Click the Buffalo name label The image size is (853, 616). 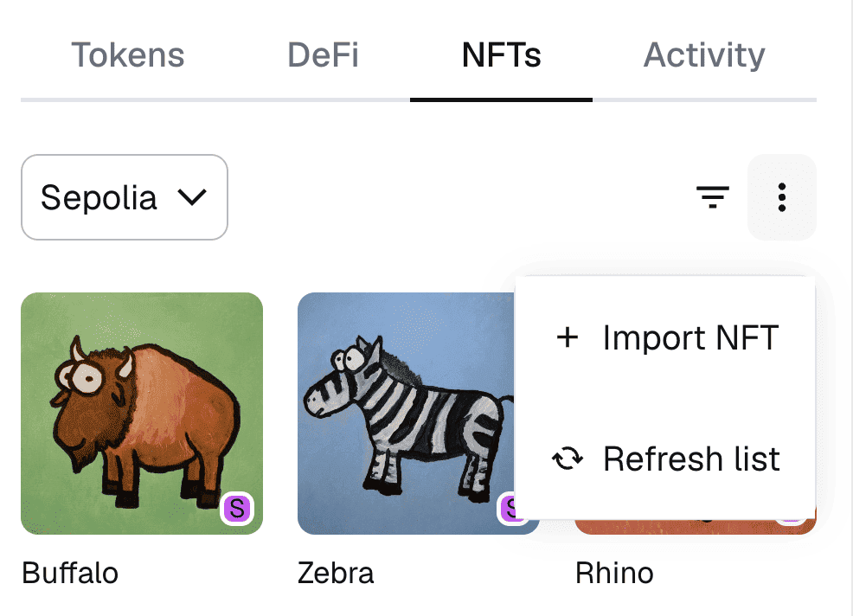[69, 573]
